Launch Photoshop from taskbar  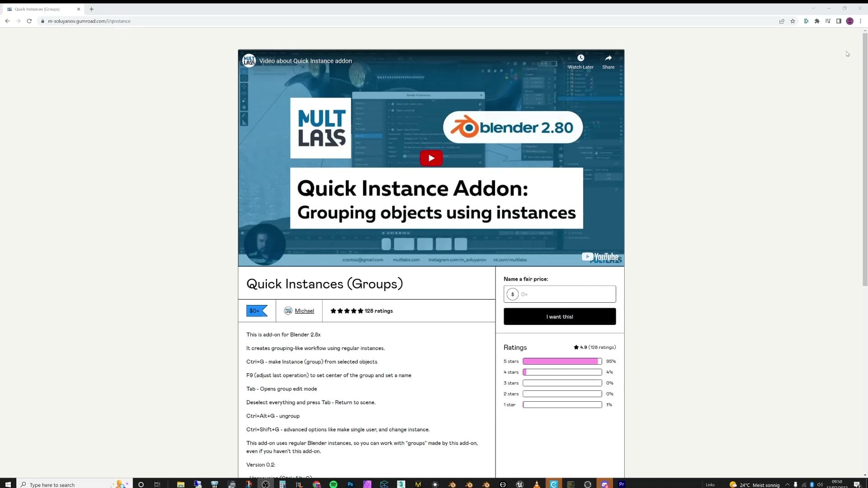350,484
